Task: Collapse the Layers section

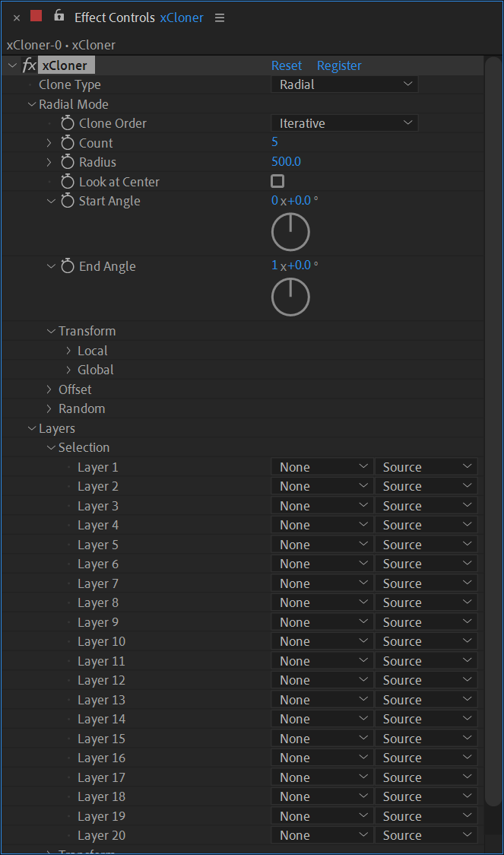Action: (x=32, y=428)
